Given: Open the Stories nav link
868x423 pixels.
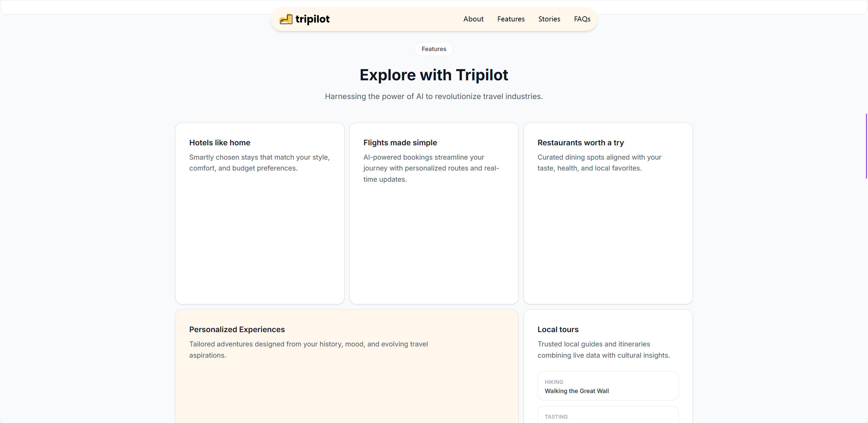Looking at the screenshot, I should (x=549, y=19).
